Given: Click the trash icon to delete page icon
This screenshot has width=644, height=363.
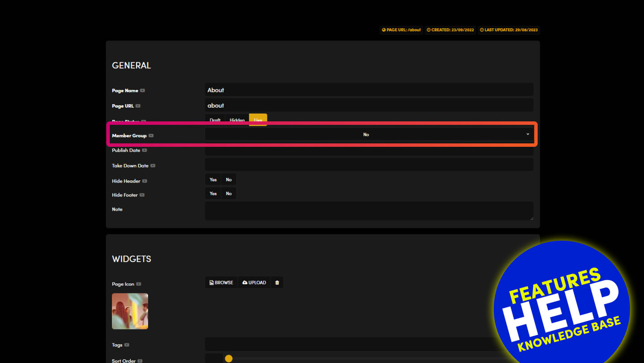Looking at the screenshot, I should [277, 283].
